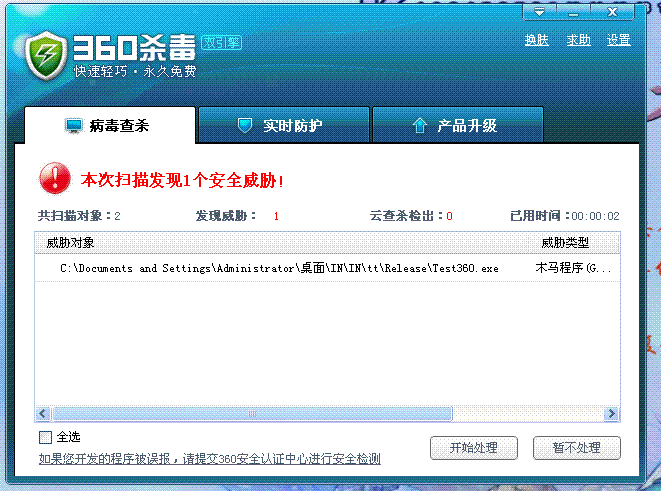
Task: Click the 发现威胁 count value 1
Action: point(276,216)
